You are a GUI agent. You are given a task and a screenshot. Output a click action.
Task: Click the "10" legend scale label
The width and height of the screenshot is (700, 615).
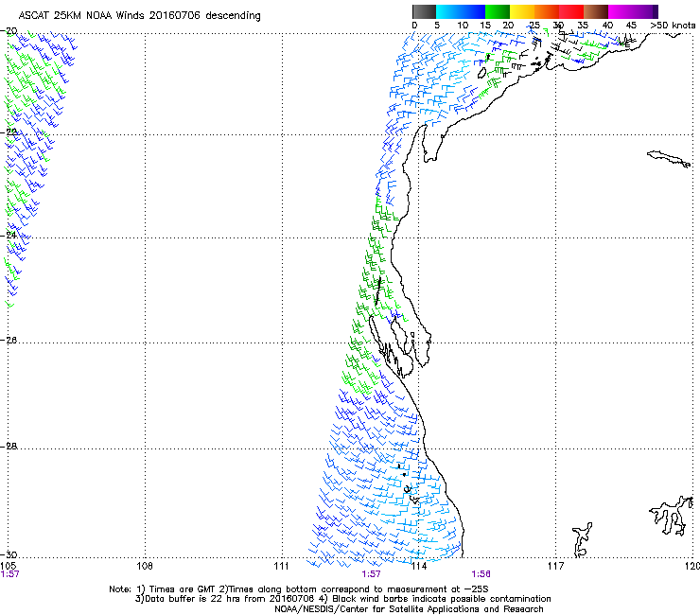coord(463,26)
